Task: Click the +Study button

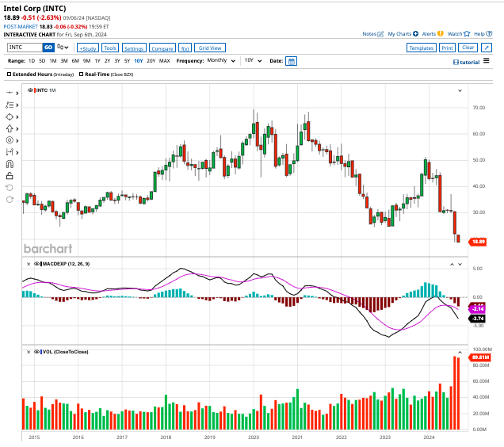Action: [87, 48]
